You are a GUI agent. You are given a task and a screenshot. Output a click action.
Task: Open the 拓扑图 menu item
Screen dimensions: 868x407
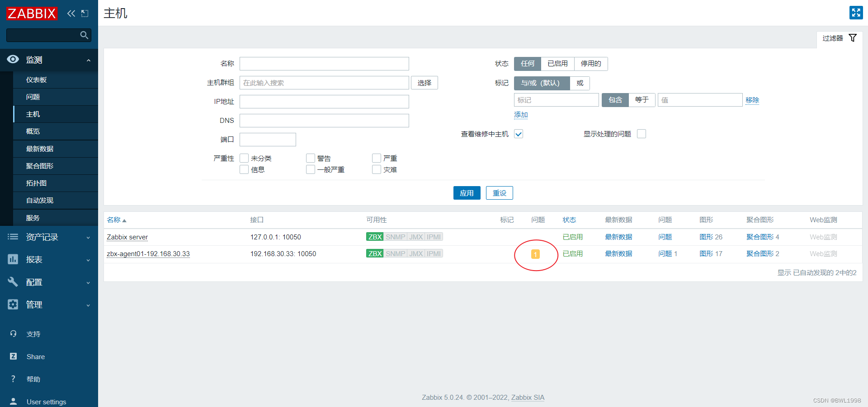pyautogui.click(x=56, y=183)
